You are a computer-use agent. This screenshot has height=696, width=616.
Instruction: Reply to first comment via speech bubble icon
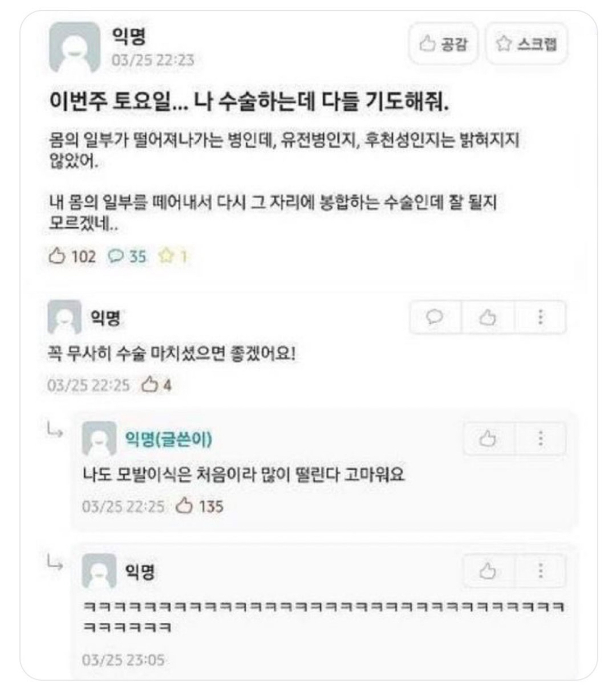pos(435,317)
